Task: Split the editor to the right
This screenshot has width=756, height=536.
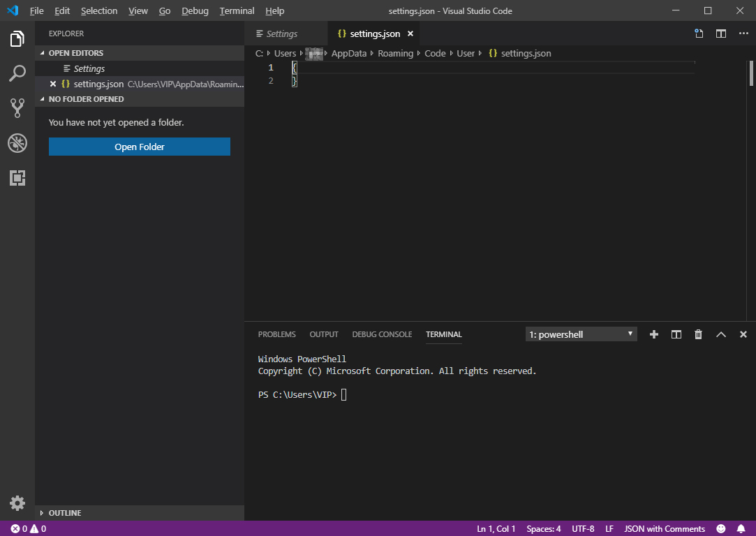Action: coord(721,33)
